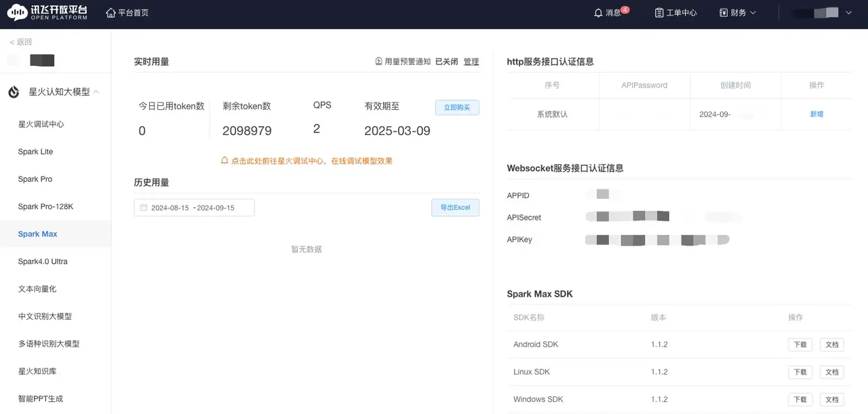Collapse the 星火认知大模型 section
This screenshot has width=868, height=414.
(x=96, y=92)
